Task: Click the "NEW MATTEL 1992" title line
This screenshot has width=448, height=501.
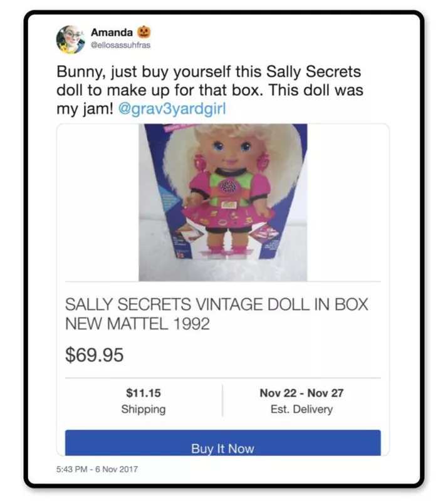Action: [137, 325]
